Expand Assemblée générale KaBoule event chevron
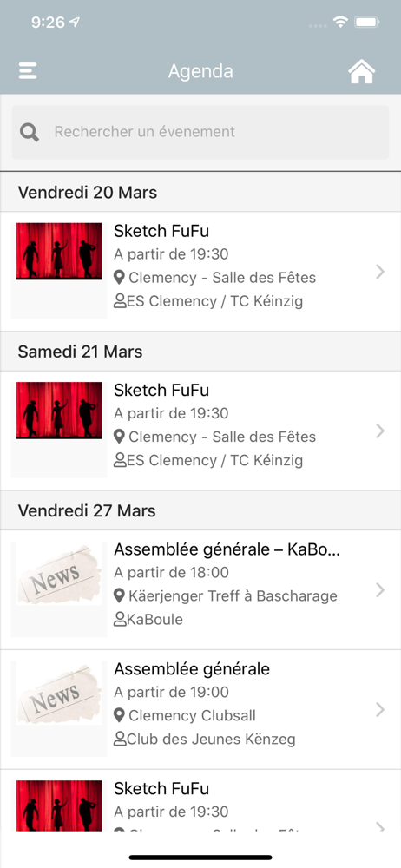401x868 pixels. coord(380,590)
